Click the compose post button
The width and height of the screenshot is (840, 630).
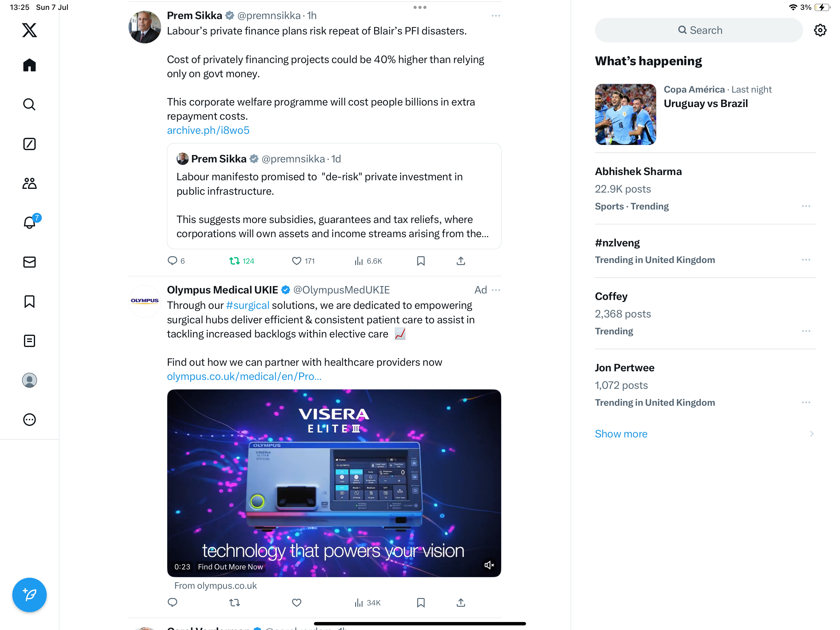click(x=29, y=595)
